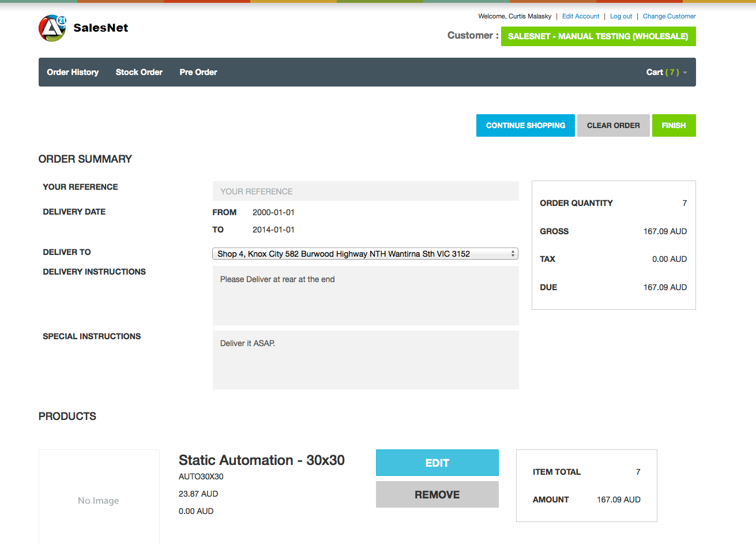Open the Cart dropdown in navbar
This screenshot has height=544, width=756.
coord(666,72)
